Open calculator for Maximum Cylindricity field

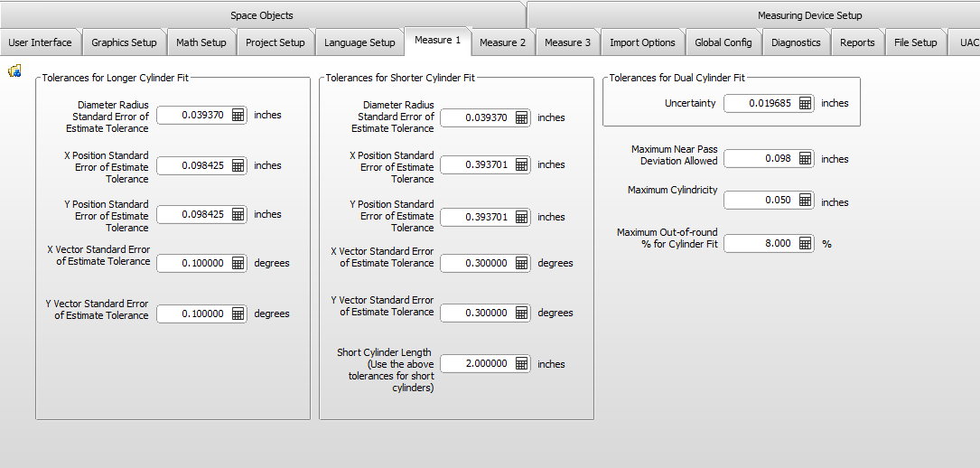click(x=805, y=201)
